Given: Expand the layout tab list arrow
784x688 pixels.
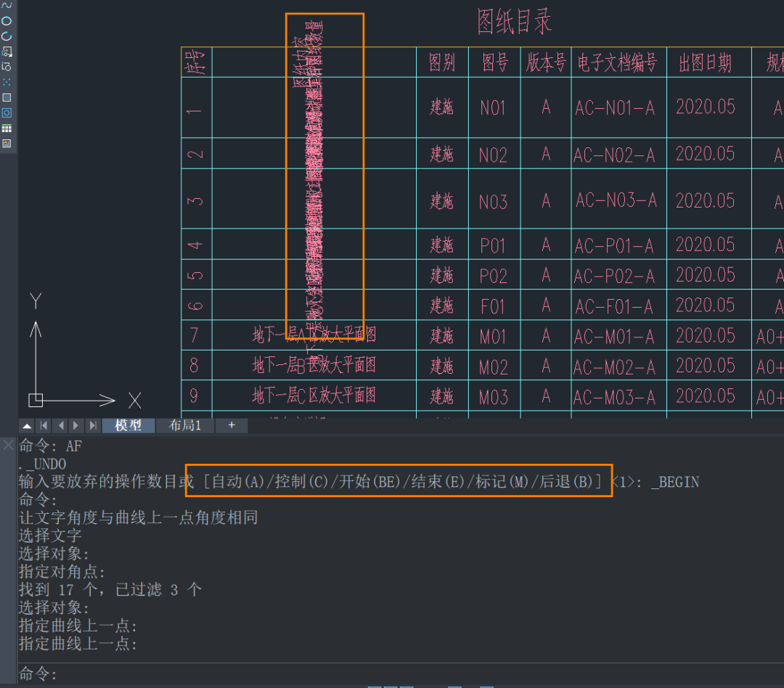Looking at the screenshot, I should click(x=27, y=426).
